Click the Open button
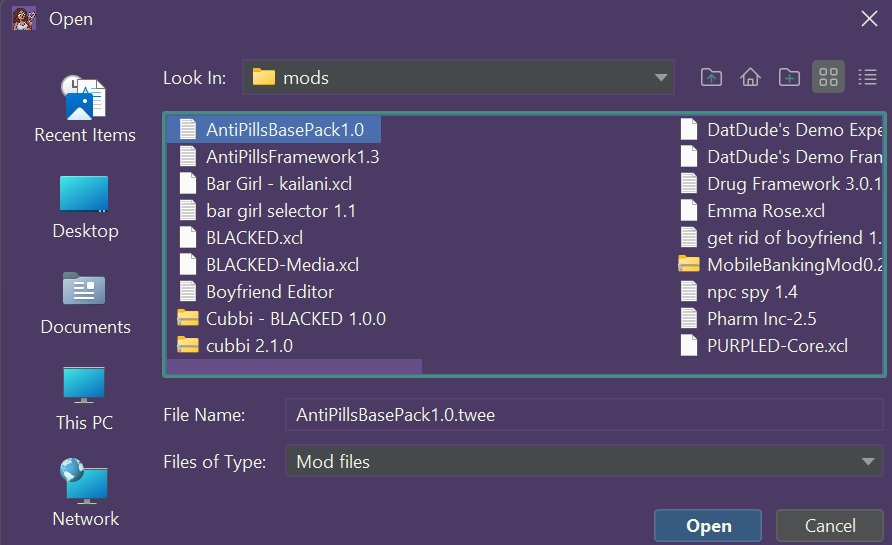 pos(708,526)
